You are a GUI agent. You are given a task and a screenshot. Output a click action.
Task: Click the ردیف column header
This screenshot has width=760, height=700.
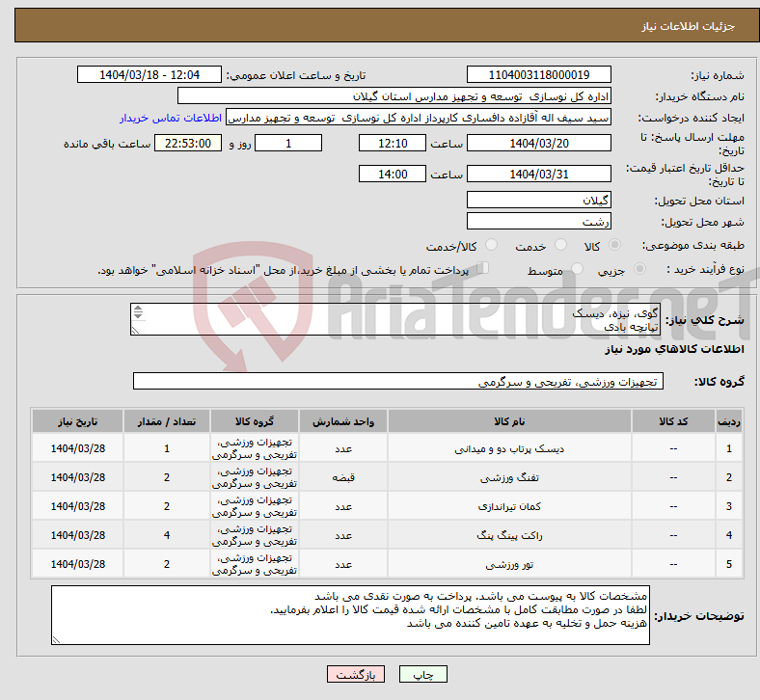tap(729, 421)
